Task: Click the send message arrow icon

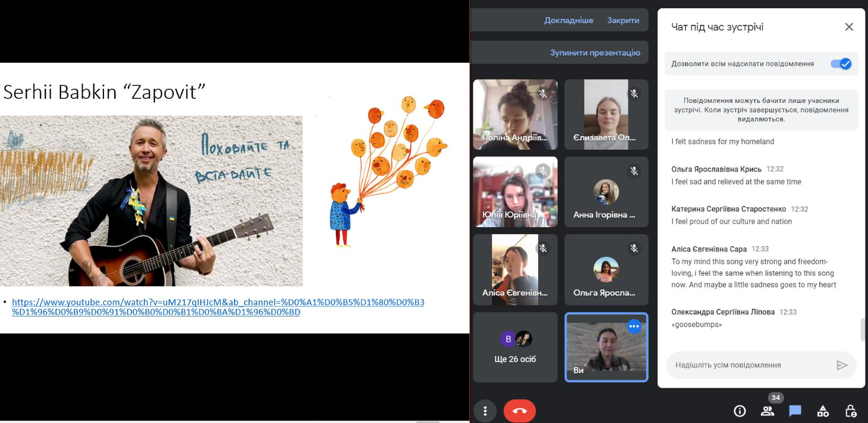Action: 842,365
